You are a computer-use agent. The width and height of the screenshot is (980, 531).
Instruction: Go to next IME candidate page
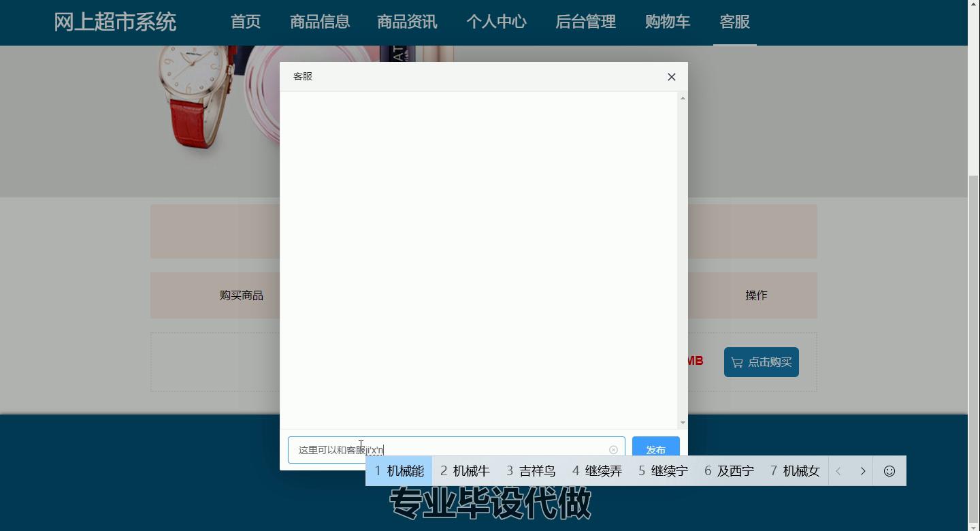pos(862,471)
